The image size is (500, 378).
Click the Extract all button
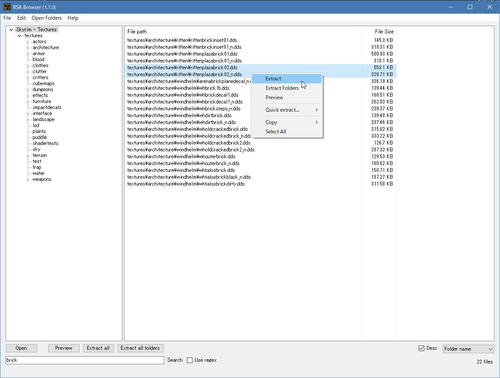(x=98, y=348)
